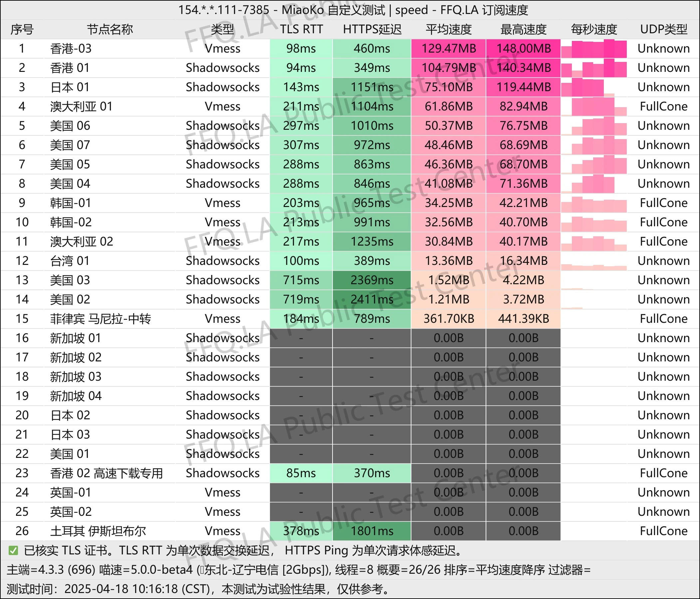Viewport: 700px width, 599px height.
Task: Click the 378ms TLS RTT cell
Action: click(x=301, y=531)
